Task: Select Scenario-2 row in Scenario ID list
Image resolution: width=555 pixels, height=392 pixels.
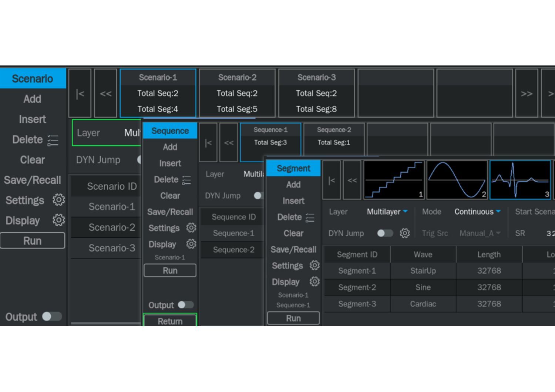Action: click(106, 227)
